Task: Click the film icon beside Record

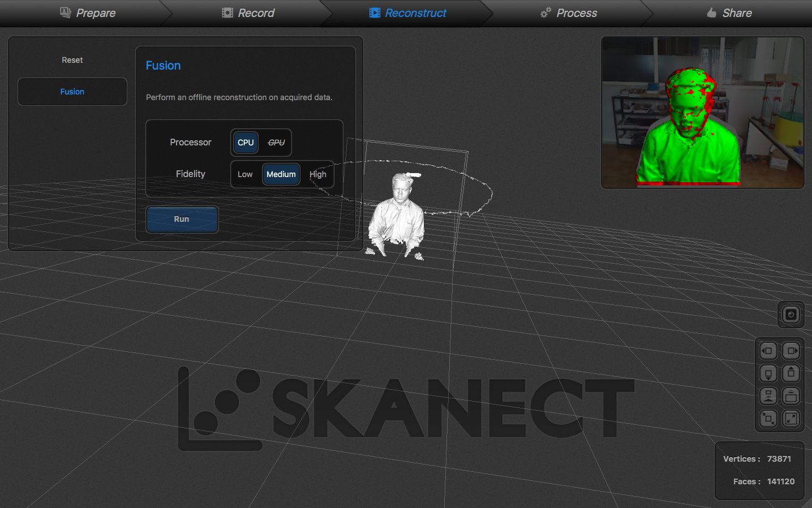Action: pyautogui.click(x=227, y=13)
